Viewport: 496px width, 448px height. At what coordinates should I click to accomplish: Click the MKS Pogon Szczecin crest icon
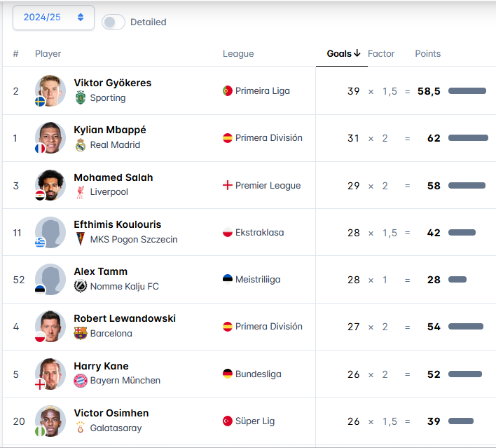tap(81, 239)
